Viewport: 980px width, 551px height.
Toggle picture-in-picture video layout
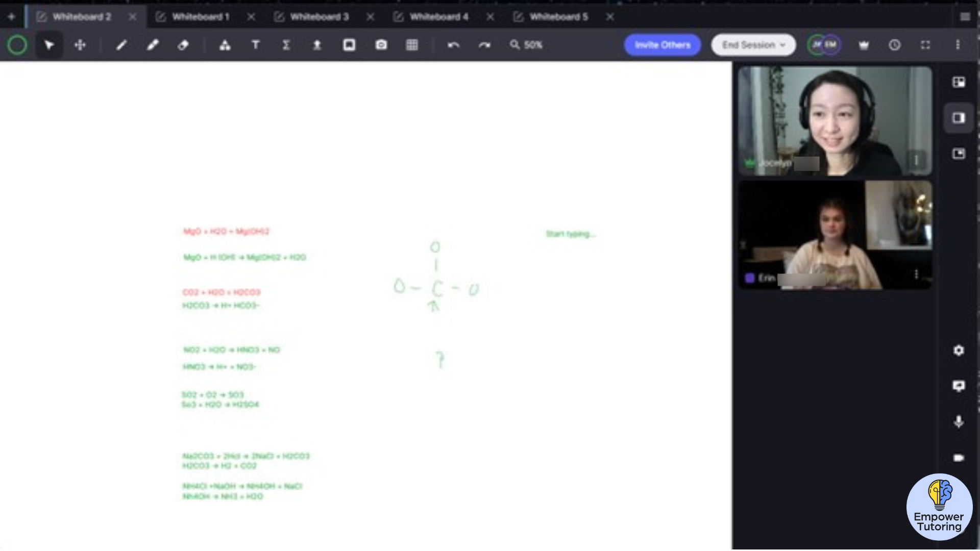pos(960,154)
